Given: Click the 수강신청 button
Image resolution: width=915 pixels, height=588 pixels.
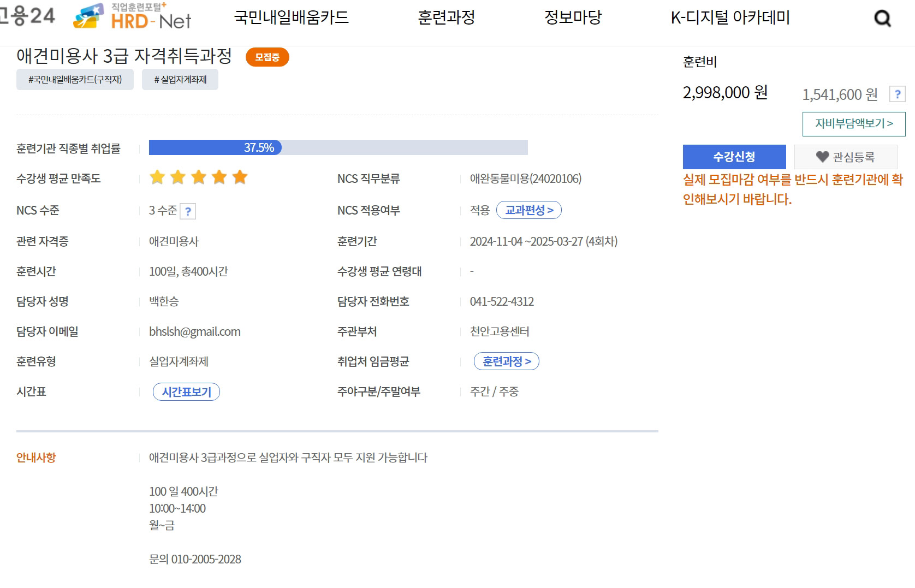Looking at the screenshot, I should 734,157.
